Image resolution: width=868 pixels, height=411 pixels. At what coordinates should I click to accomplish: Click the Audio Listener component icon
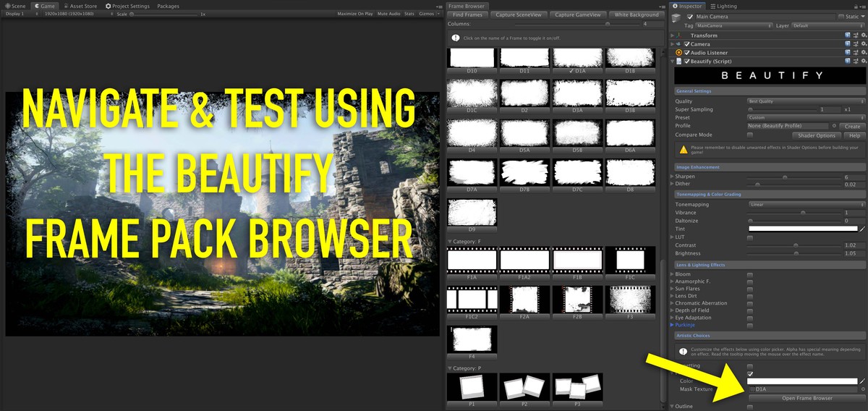(x=678, y=53)
